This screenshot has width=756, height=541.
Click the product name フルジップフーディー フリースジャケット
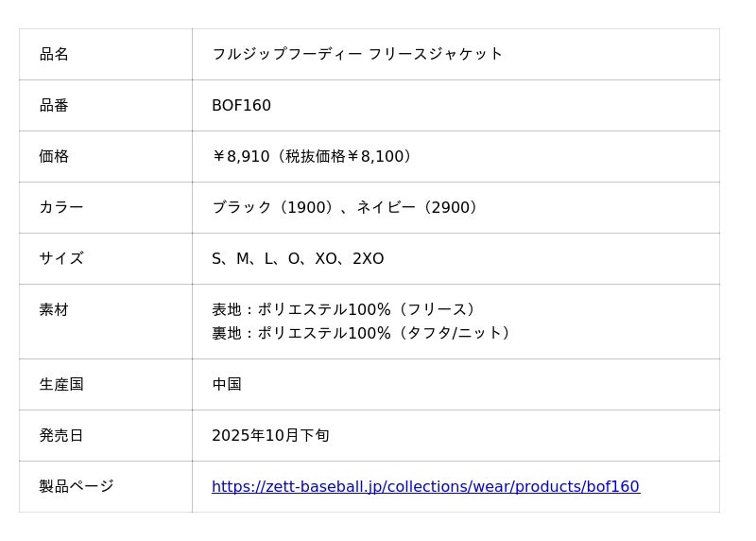click(357, 54)
